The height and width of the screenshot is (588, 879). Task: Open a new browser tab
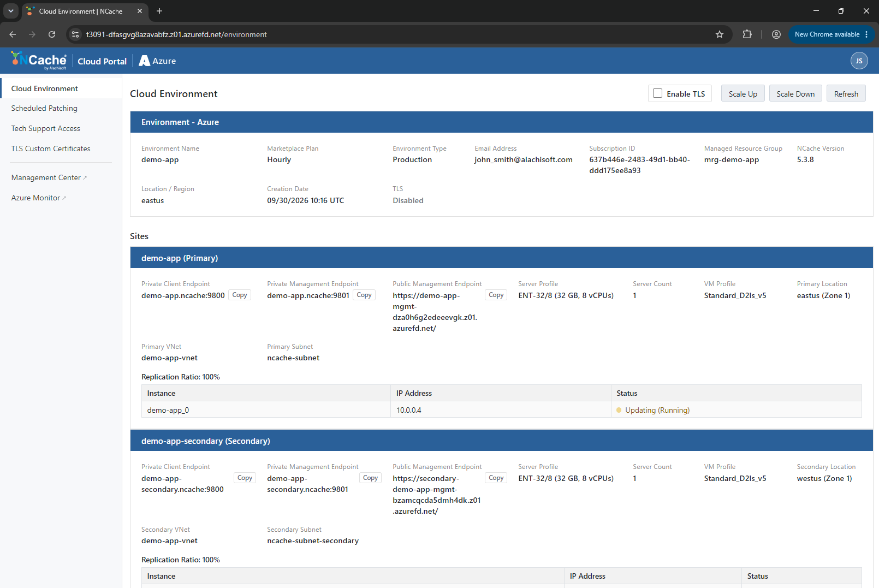pyautogui.click(x=159, y=11)
